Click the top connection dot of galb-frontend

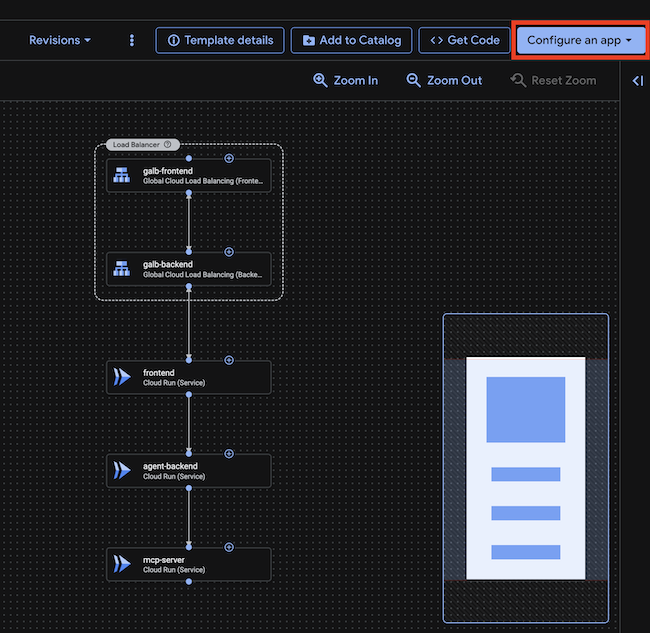(189, 158)
